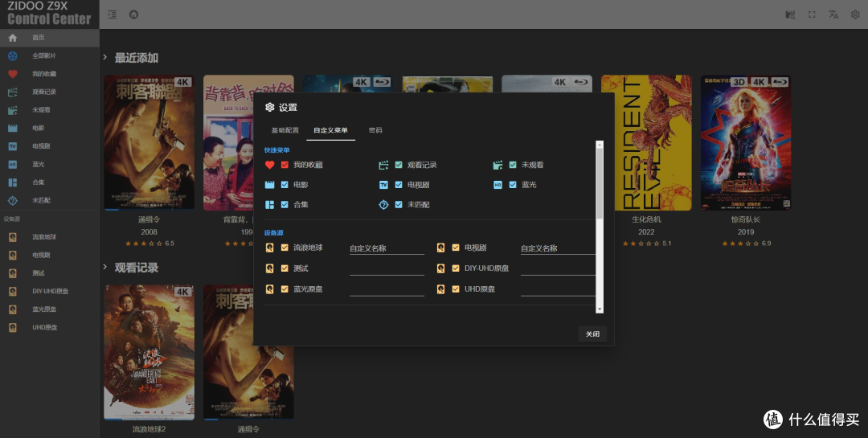
Task: Click custom name field for 蓝光原盘
Action: [387, 289]
